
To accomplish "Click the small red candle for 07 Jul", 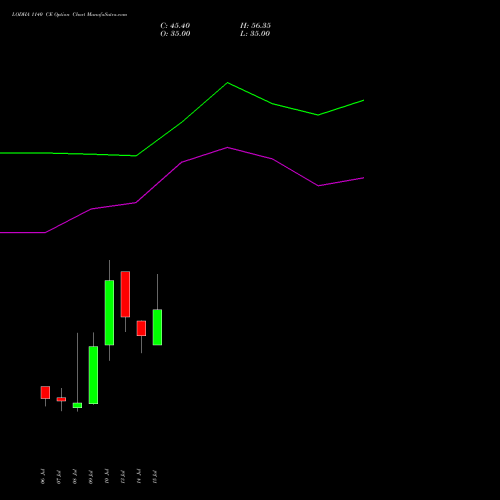I will pyautogui.click(x=61, y=399).
